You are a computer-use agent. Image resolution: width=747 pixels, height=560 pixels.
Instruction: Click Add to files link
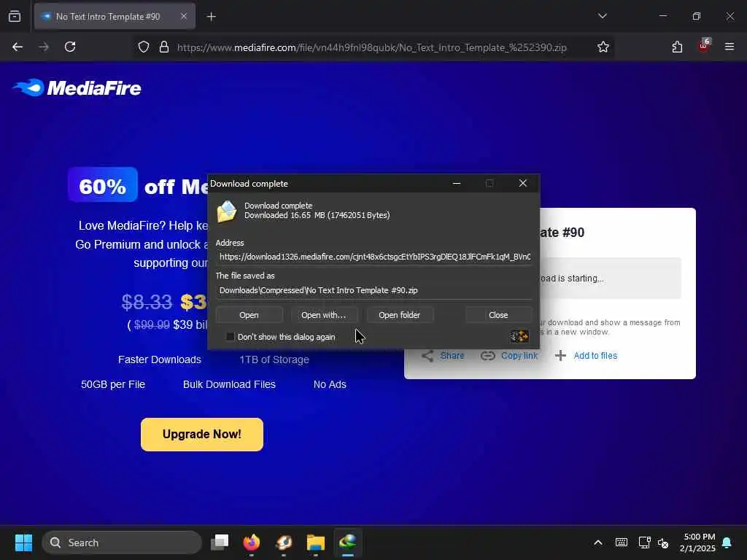[595, 356]
